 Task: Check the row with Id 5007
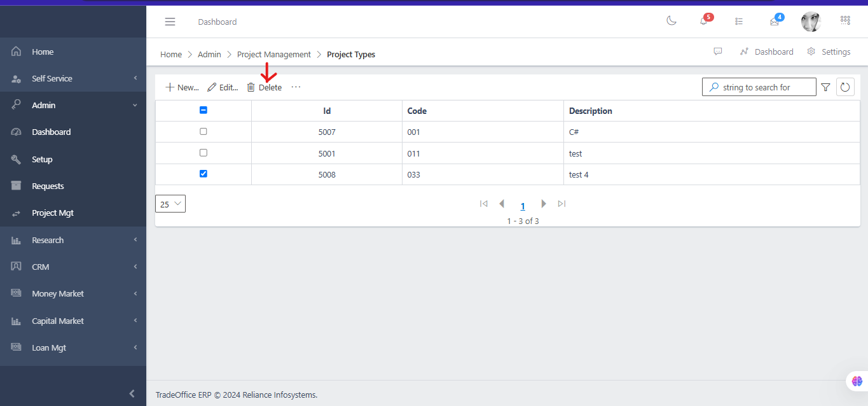(x=203, y=131)
